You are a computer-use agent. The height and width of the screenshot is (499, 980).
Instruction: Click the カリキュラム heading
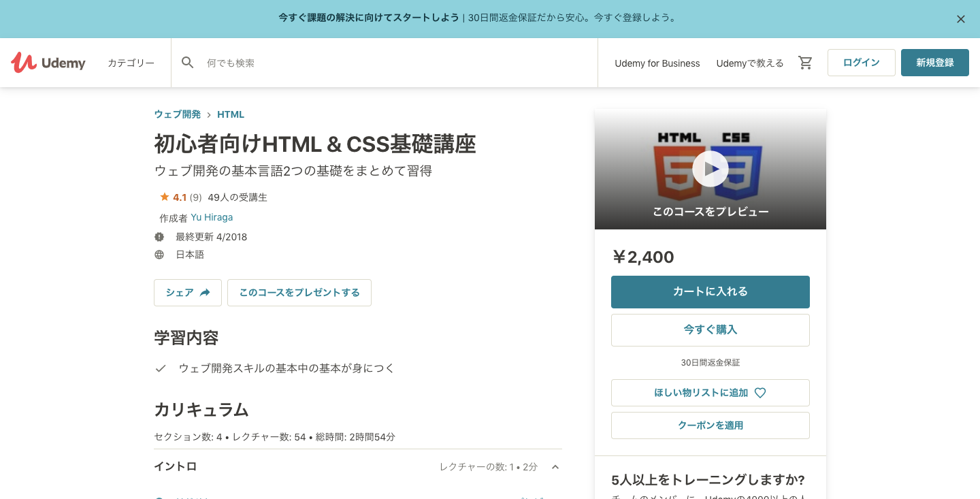[201, 410]
